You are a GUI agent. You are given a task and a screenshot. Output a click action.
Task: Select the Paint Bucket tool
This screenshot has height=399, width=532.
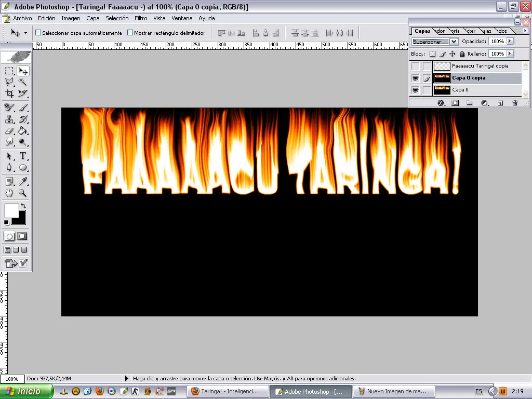pyautogui.click(x=23, y=130)
